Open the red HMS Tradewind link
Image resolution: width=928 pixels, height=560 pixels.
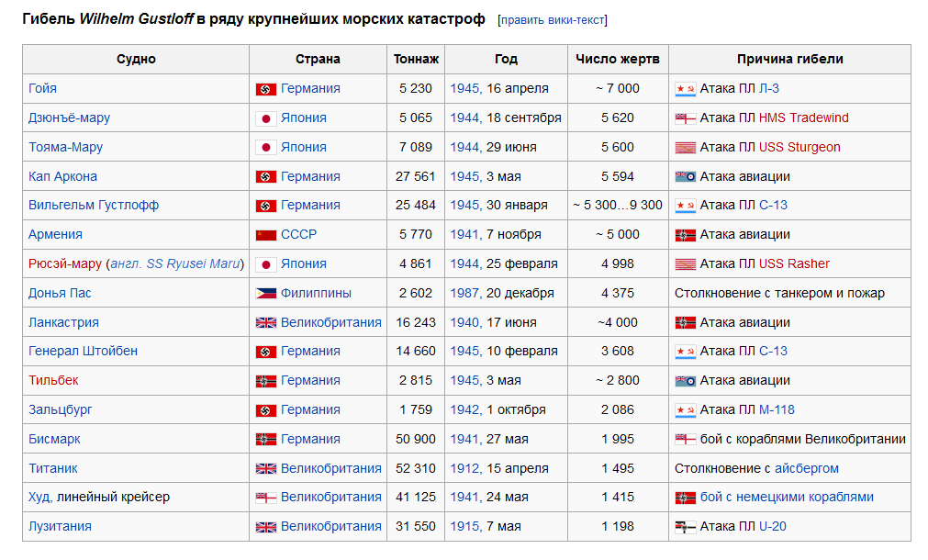pyautogui.click(x=804, y=118)
